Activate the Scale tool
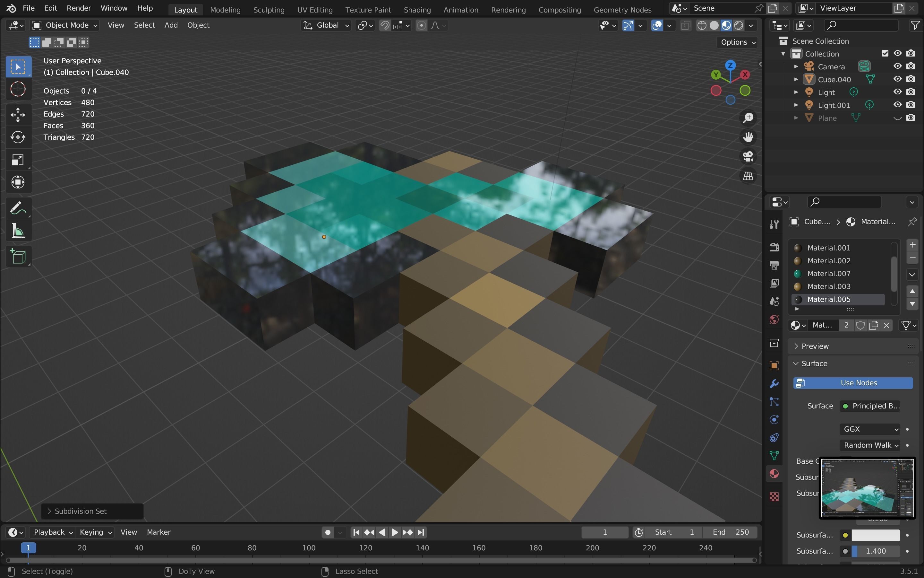Image resolution: width=924 pixels, height=578 pixels. pos(18,160)
